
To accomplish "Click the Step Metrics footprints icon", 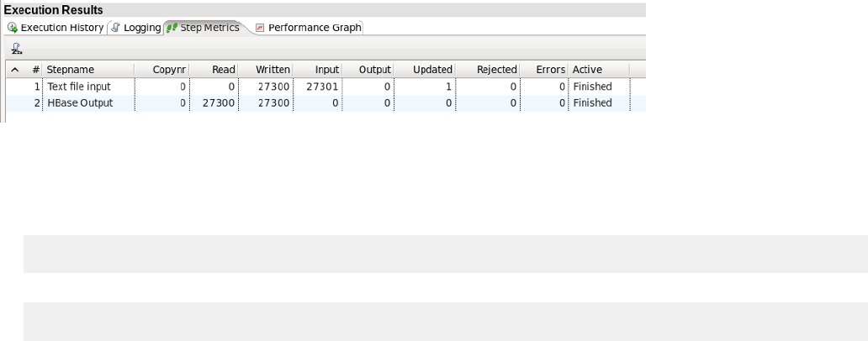I will (172, 28).
